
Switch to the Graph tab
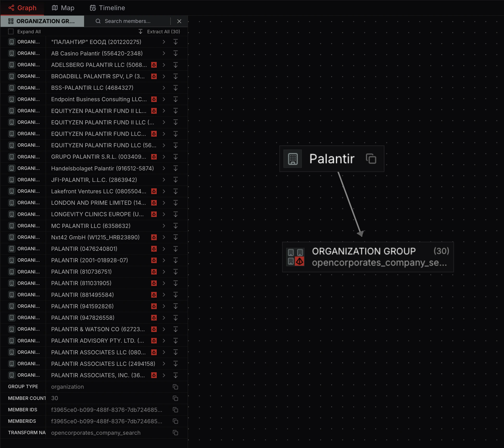(x=22, y=8)
